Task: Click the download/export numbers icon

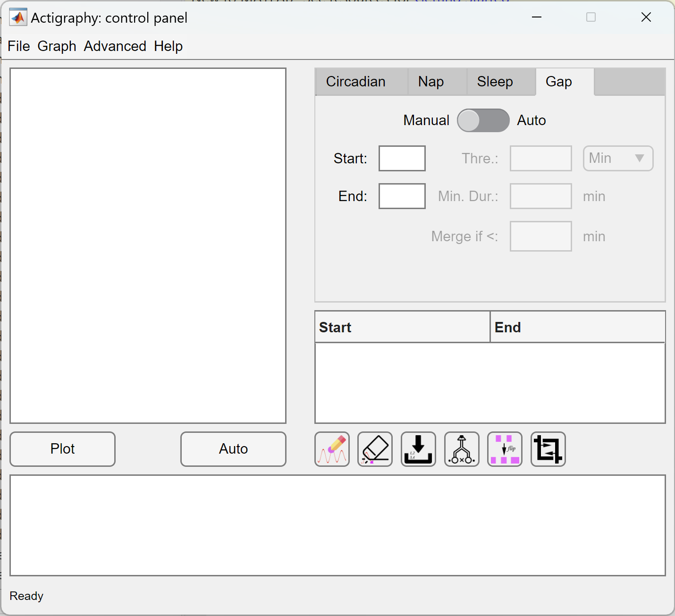Action: 418,449
